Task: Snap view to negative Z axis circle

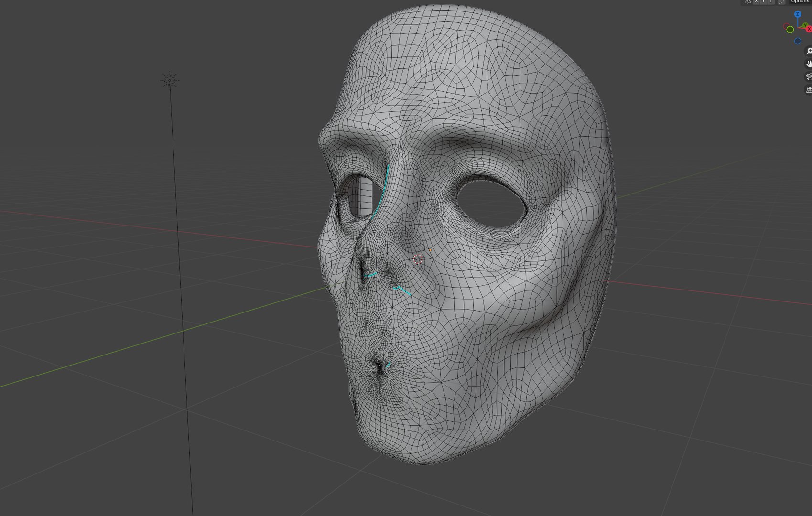Action: 798,41
